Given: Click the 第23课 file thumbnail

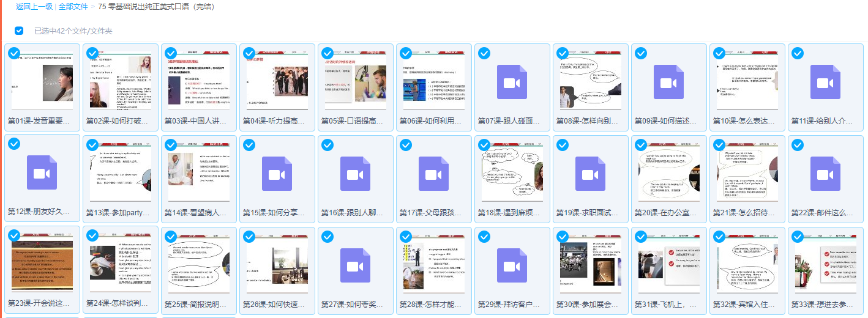Looking at the screenshot, I should click(42, 264).
